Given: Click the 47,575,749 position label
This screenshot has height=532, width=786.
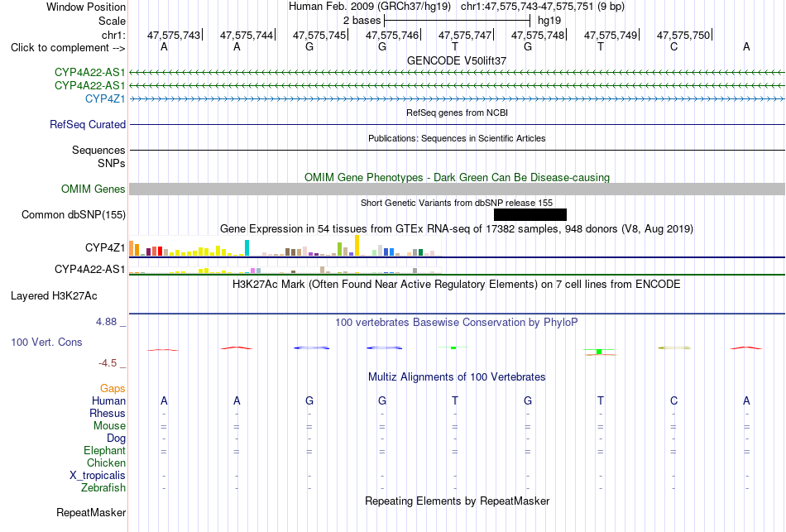Looking at the screenshot, I should pos(611,35).
